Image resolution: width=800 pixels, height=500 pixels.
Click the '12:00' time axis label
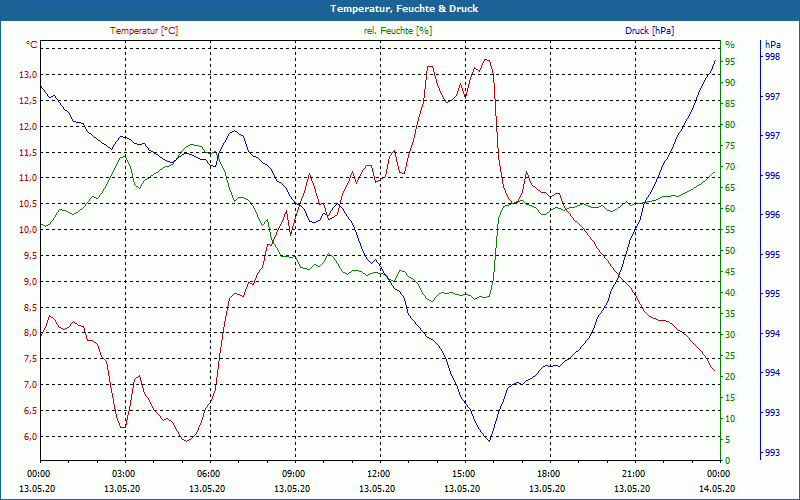378,473
